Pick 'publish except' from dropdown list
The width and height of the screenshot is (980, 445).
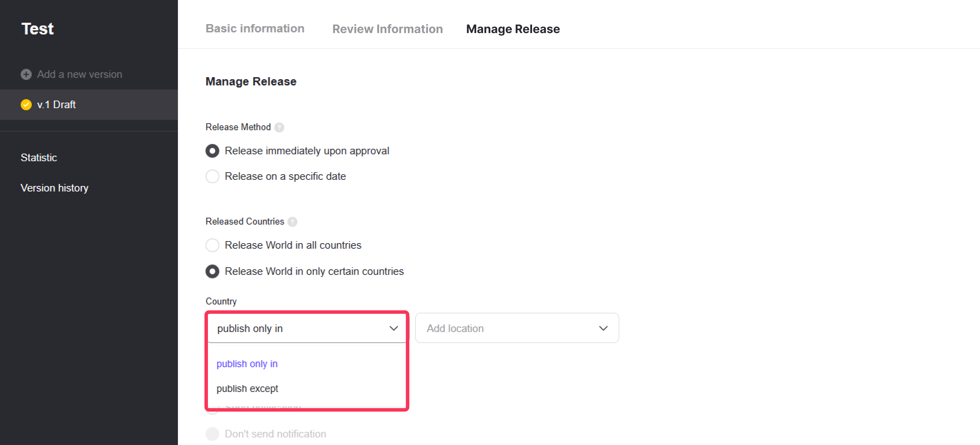coord(247,389)
